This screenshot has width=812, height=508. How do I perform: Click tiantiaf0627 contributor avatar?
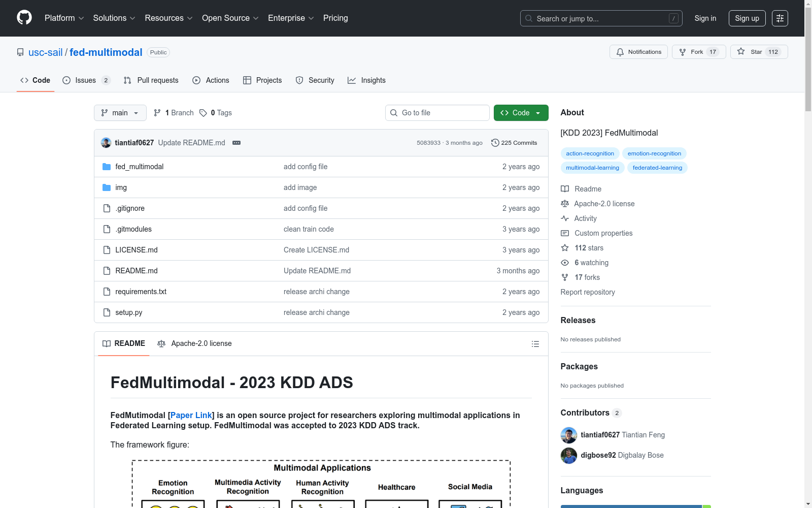(x=569, y=435)
